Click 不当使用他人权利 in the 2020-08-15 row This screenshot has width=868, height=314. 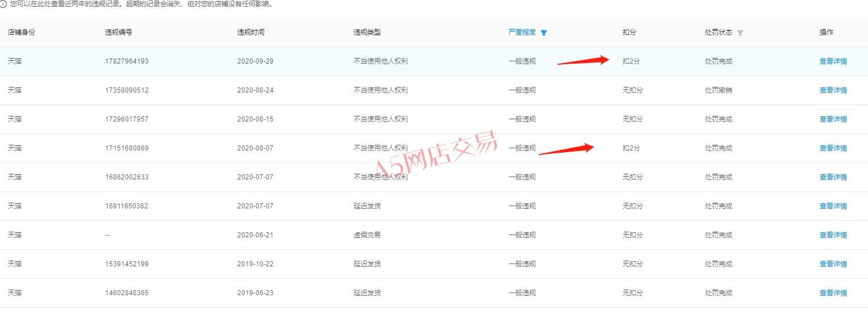point(380,119)
